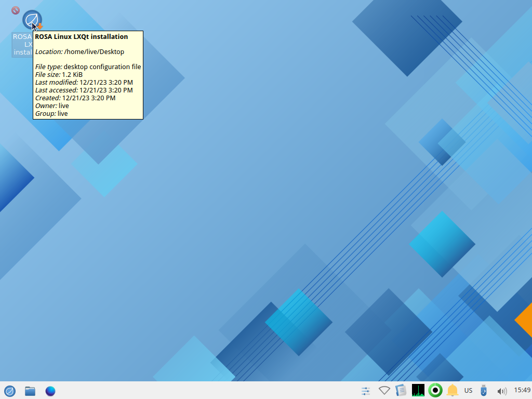This screenshot has width=532, height=399.
Task: Open the clipboard notes tray icon
Action: pos(401,391)
